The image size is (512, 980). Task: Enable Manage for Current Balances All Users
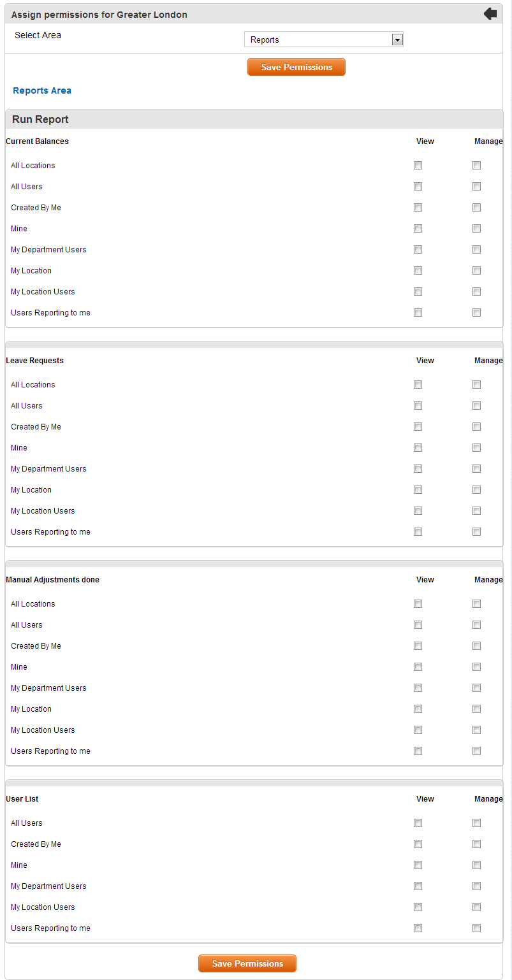coord(476,187)
